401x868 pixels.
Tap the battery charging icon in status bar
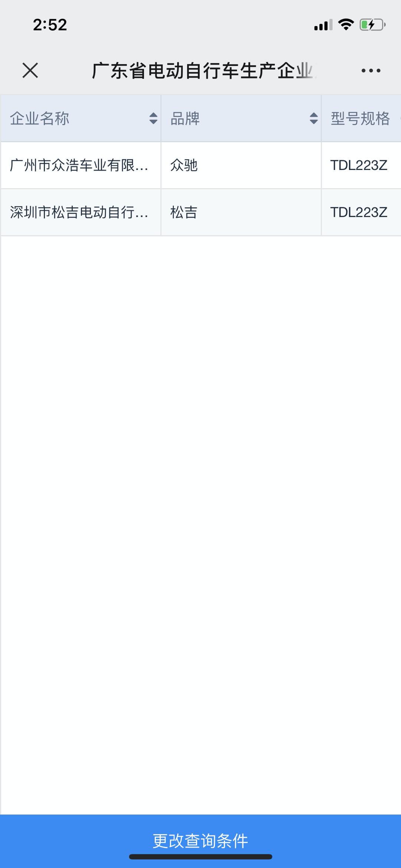(x=372, y=25)
